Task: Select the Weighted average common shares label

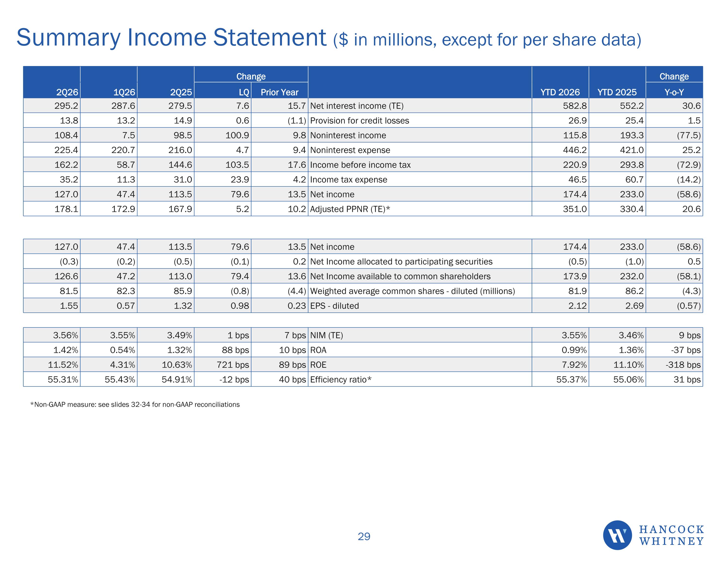Action: (x=412, y=291)
